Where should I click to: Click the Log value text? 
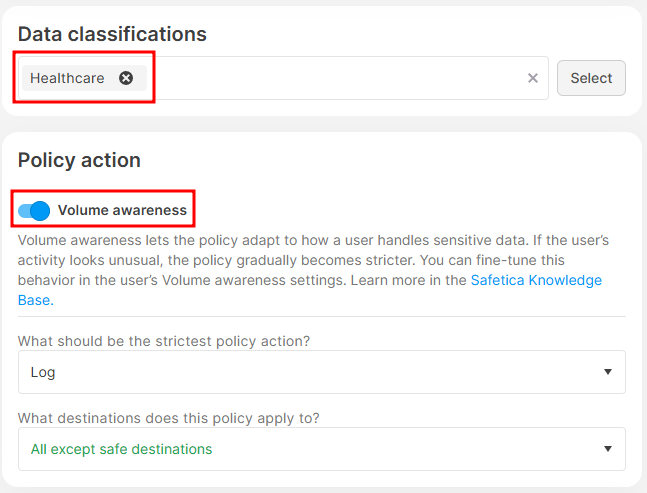point(43,372)
